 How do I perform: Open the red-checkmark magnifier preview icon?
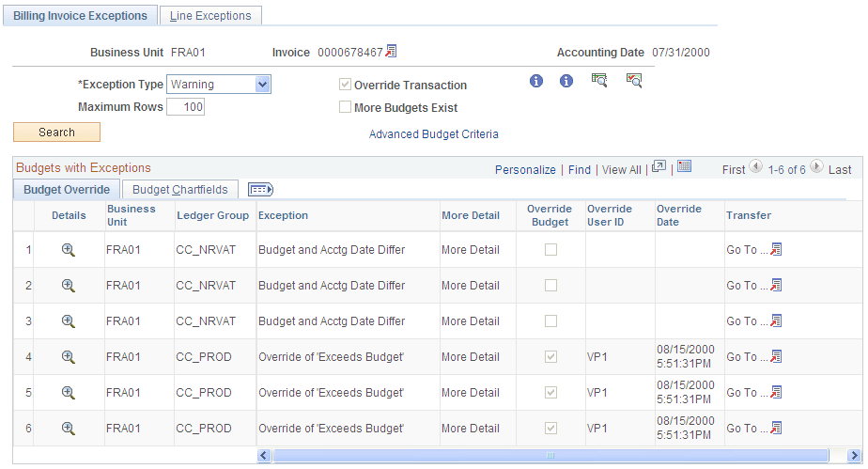pyautogui.click(x=634, y=81)
